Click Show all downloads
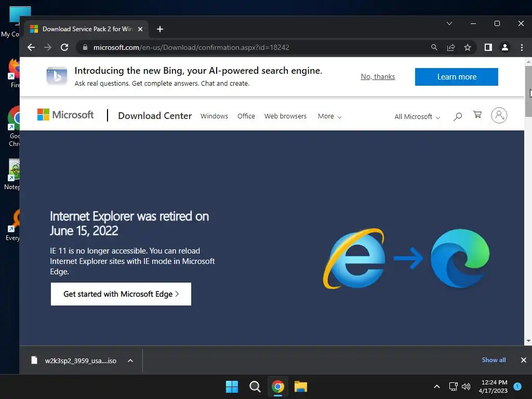This screenshot has height=399, width=532. tap(494, 360)
